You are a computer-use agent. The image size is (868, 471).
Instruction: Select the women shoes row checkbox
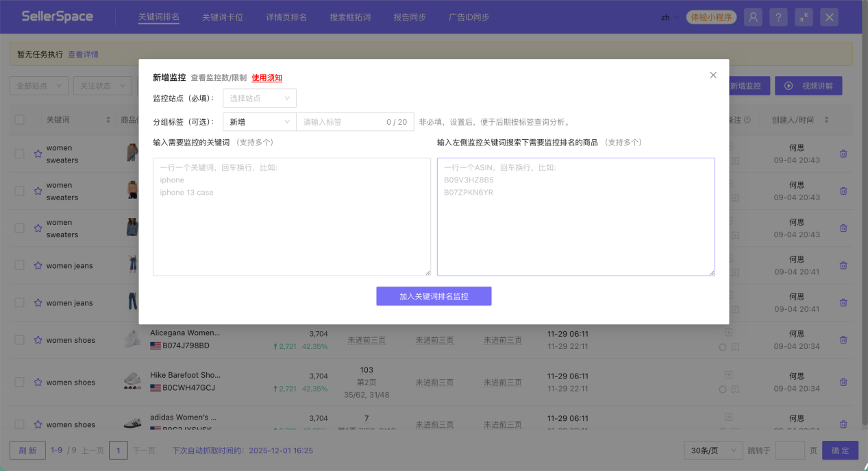click(18, 339)
